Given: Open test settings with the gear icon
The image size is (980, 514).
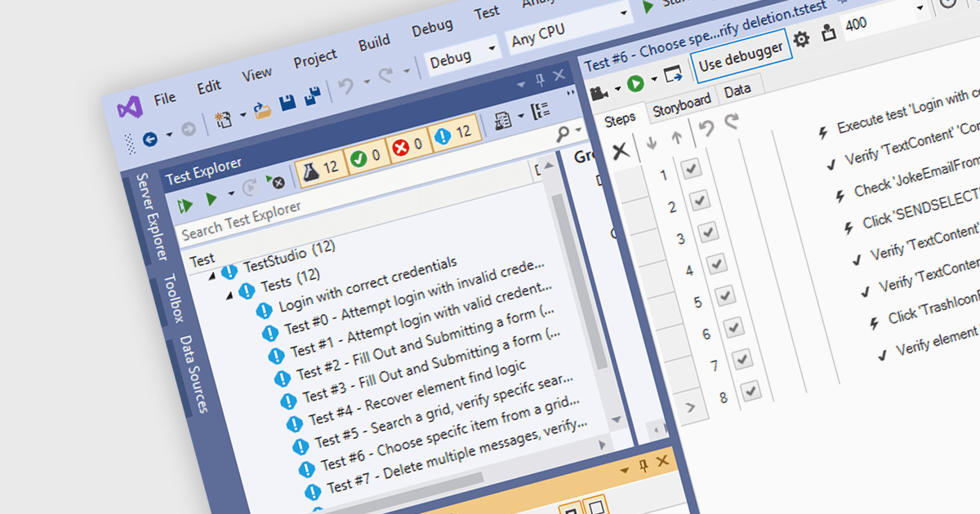Looking at the screenshot, I should pyautogui.click(x=803, y=39).
